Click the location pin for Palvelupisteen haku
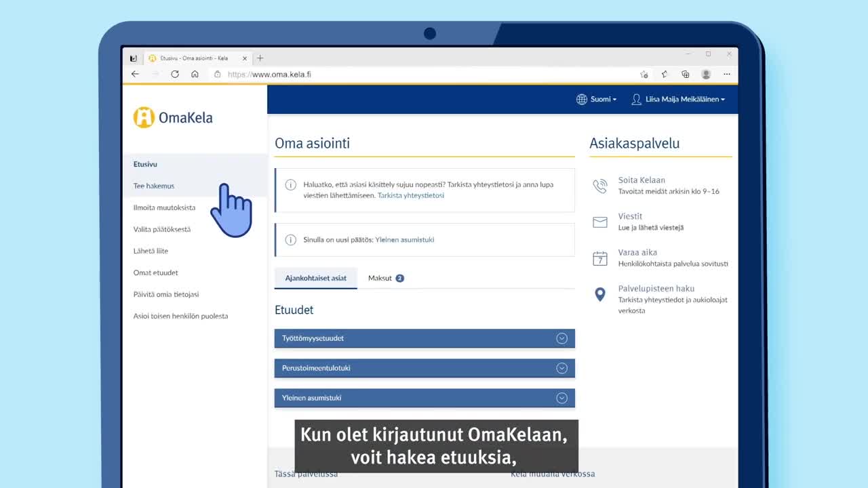The height and width of the screenshot is (488, 868). [x=599, y=294]
